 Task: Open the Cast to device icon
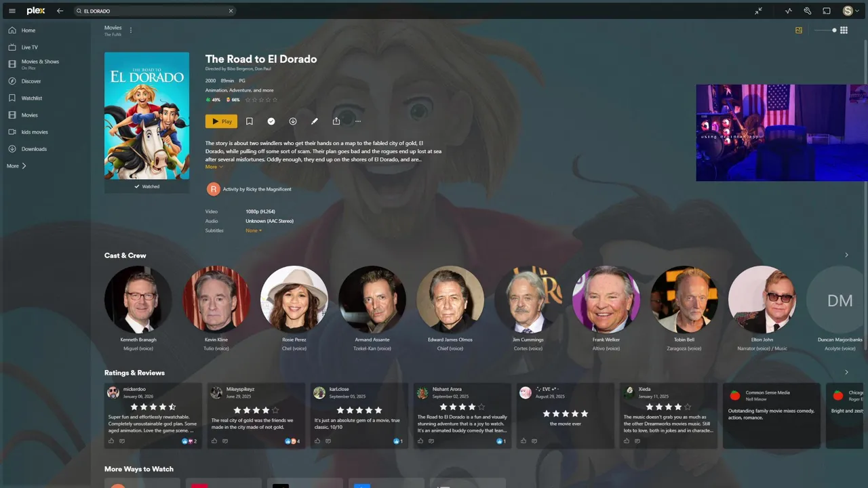click(x=827, y=11)
